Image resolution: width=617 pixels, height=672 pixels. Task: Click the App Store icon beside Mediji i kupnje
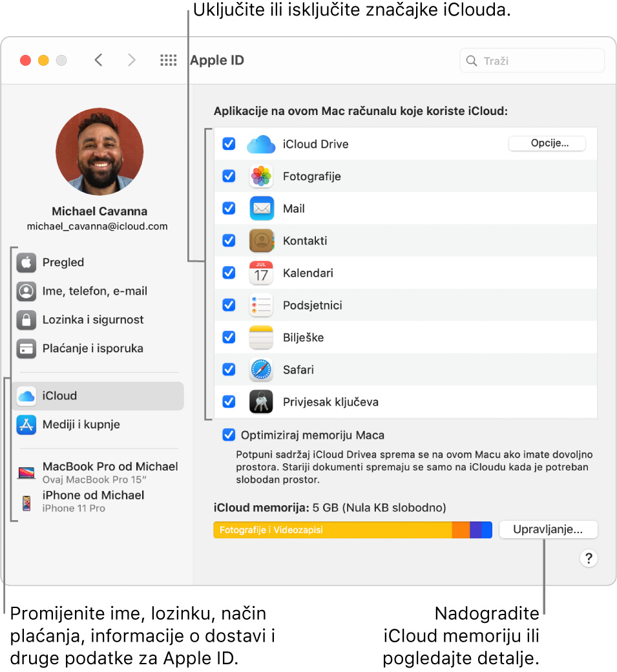tap(26, 425)
